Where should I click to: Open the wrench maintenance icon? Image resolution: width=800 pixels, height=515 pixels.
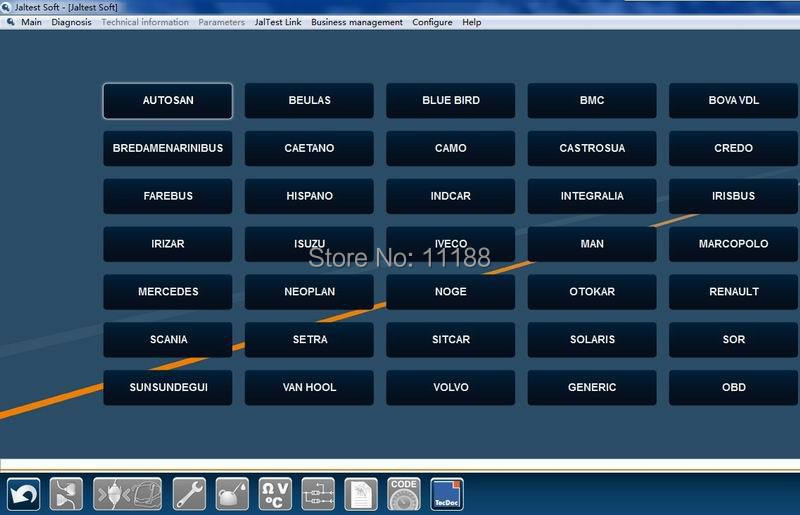coord(189,494)
